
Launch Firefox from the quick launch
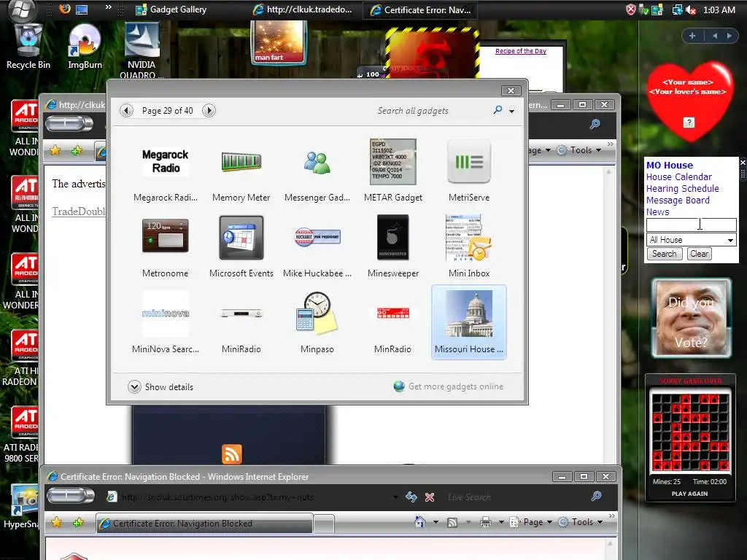[x=65, y=9]
